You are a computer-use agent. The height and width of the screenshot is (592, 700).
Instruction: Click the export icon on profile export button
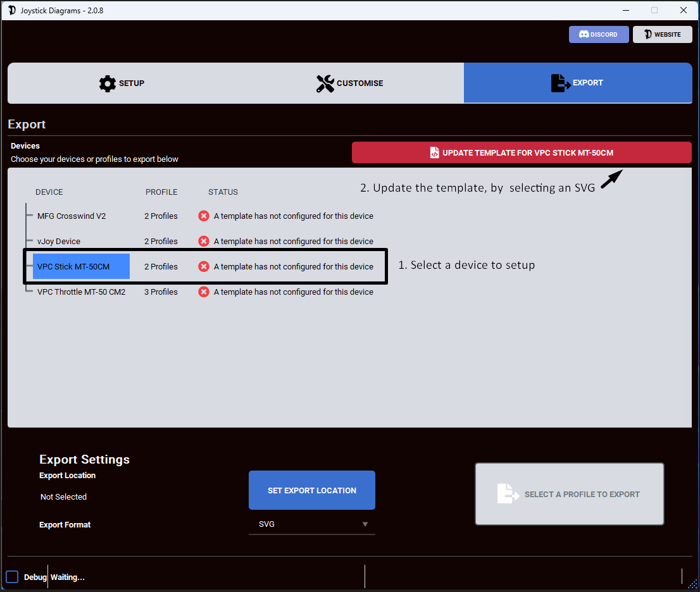tap(508, 494)
